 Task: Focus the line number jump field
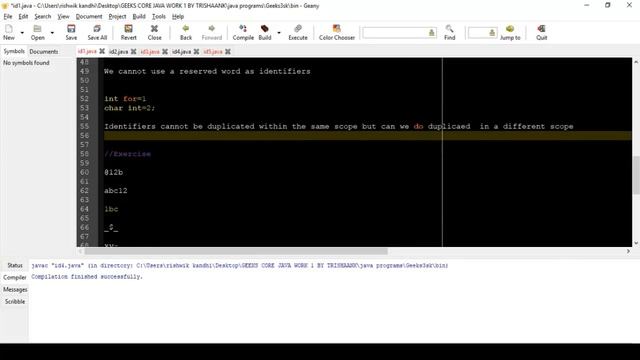point(482,33)
